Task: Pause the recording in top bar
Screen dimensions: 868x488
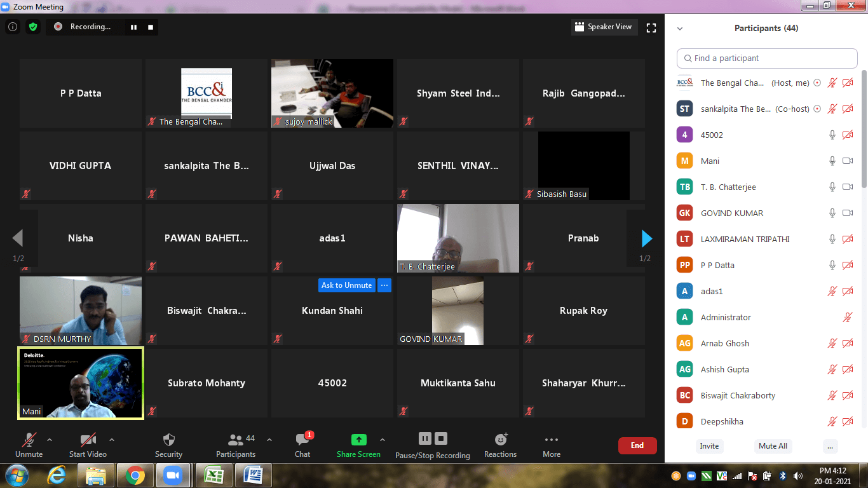Action: [133, 27]
